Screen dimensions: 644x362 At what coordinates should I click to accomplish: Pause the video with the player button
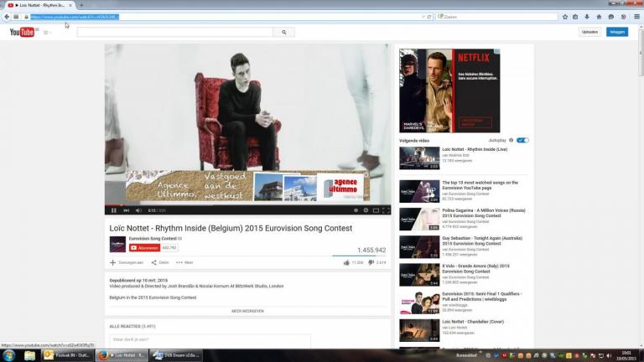pyautogui.click(x=113, y=210)
